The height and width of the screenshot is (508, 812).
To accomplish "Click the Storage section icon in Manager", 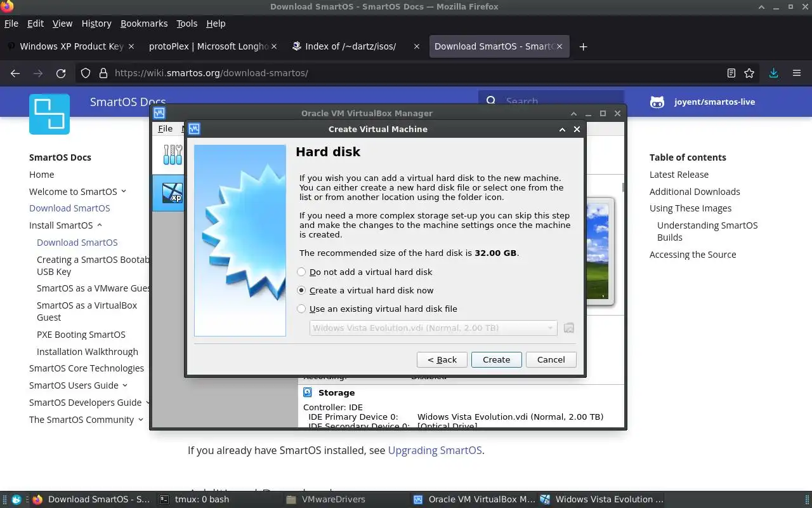I will (308, 392).
